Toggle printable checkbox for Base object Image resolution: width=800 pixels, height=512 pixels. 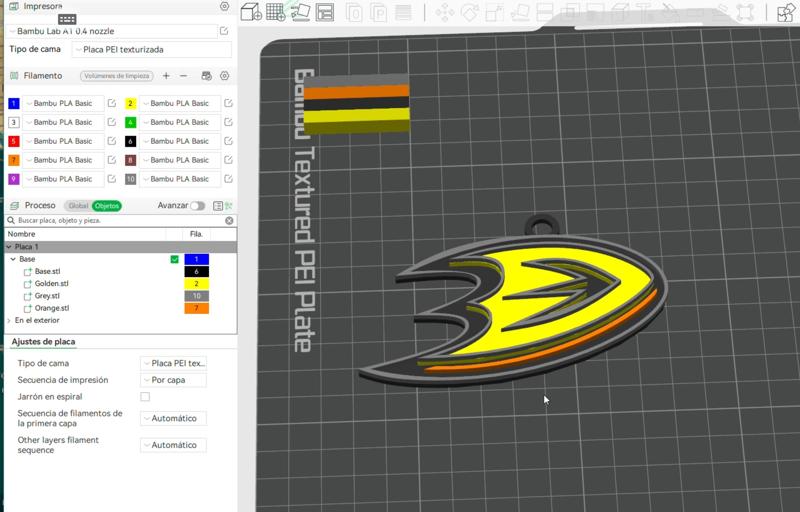pos(174,259)
